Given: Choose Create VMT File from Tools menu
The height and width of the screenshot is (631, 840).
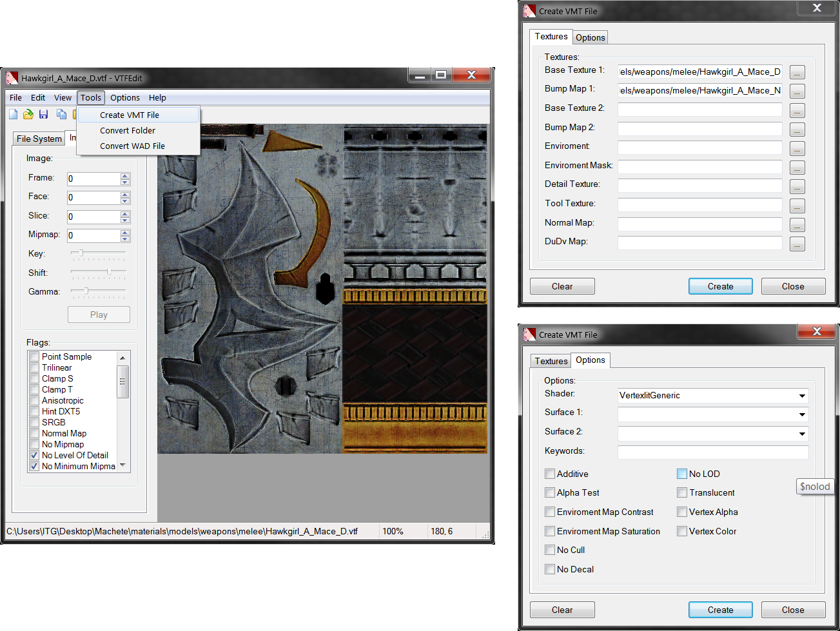Looking at the screenshot, I should coord(138,115).
